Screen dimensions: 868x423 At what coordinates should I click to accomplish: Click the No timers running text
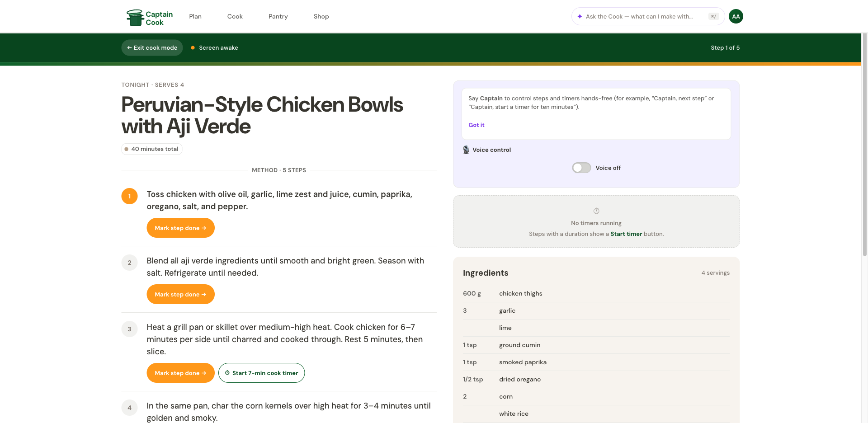(596, 223)
